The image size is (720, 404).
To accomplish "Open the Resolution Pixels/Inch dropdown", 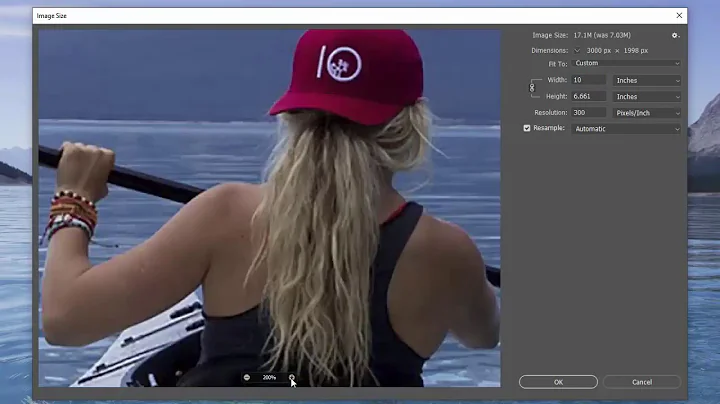I will pyautogui.click(x=647, y=113).
